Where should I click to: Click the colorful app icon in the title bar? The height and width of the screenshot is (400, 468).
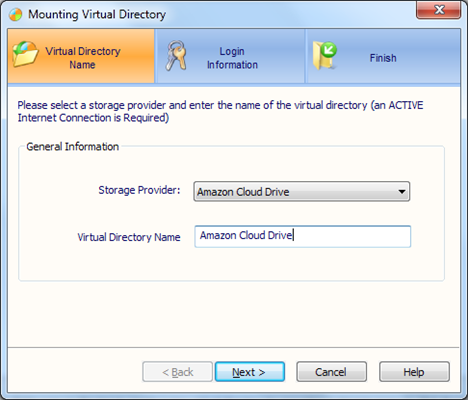tap(15, 15)
